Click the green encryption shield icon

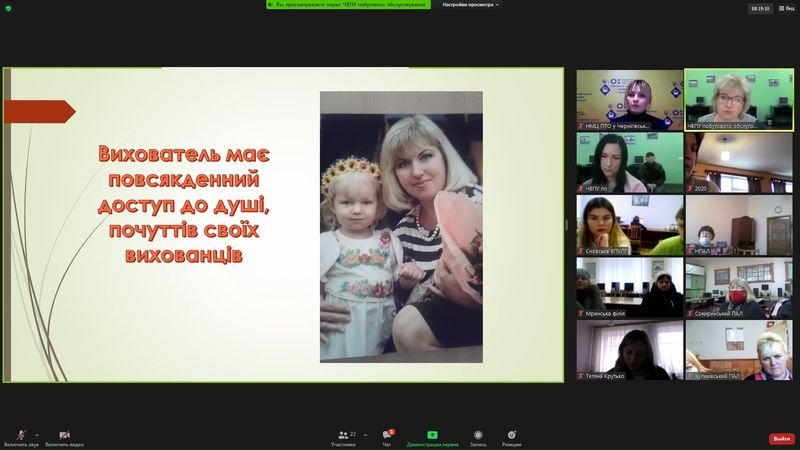tap(8, 7)
